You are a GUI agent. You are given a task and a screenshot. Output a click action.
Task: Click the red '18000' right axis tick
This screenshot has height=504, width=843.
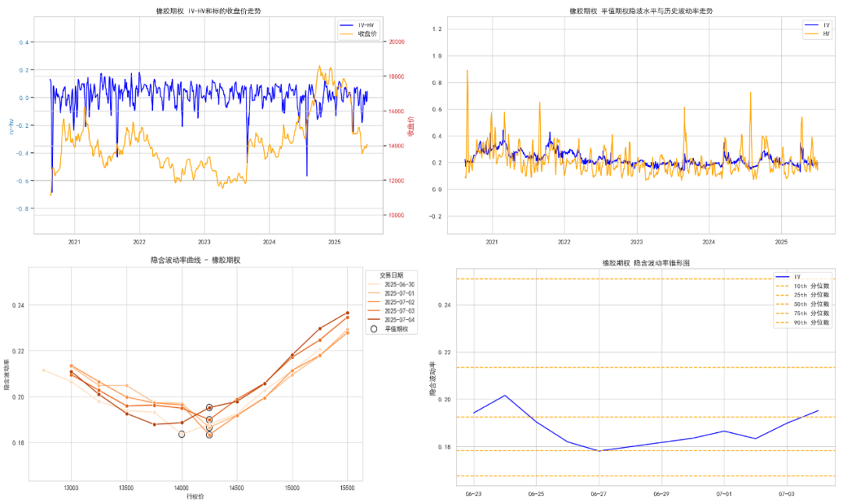coord(397,76)
